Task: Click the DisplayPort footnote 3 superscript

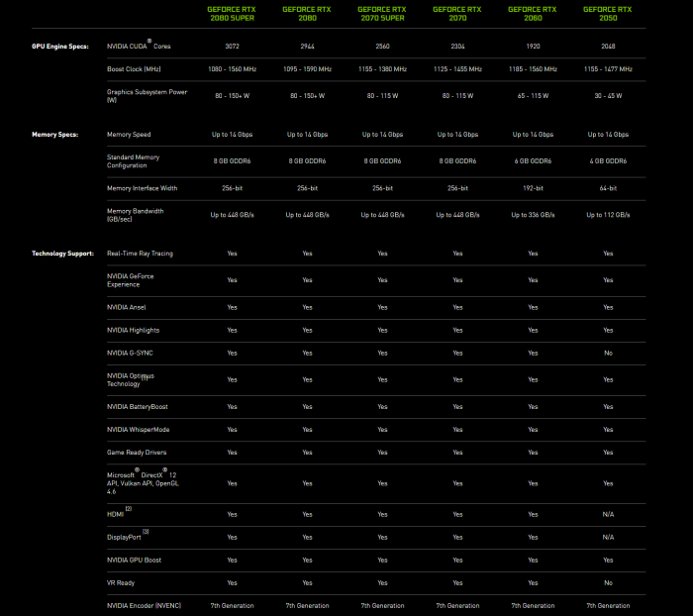Action: pos(146,532)
